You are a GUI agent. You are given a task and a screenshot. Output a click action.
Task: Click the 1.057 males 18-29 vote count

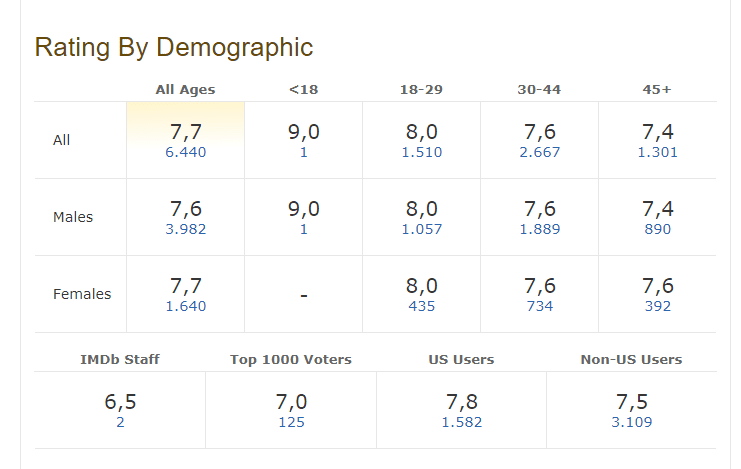coord(422,229)
